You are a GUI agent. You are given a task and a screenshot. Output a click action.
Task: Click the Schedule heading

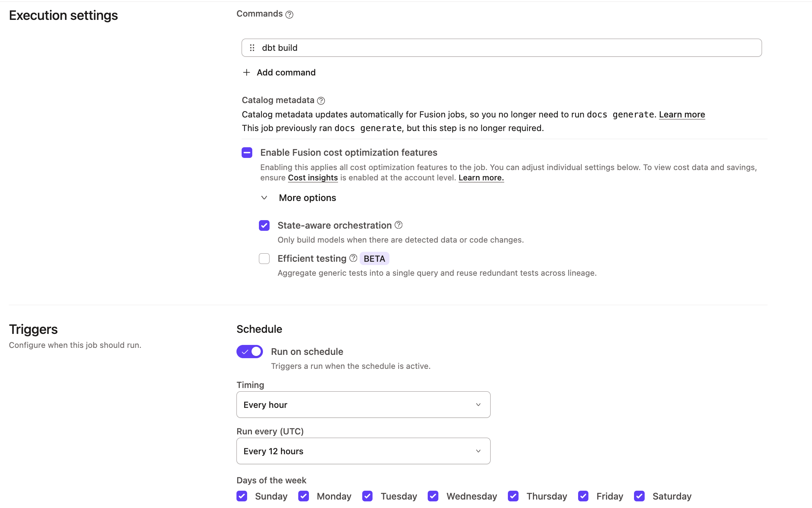259,329
